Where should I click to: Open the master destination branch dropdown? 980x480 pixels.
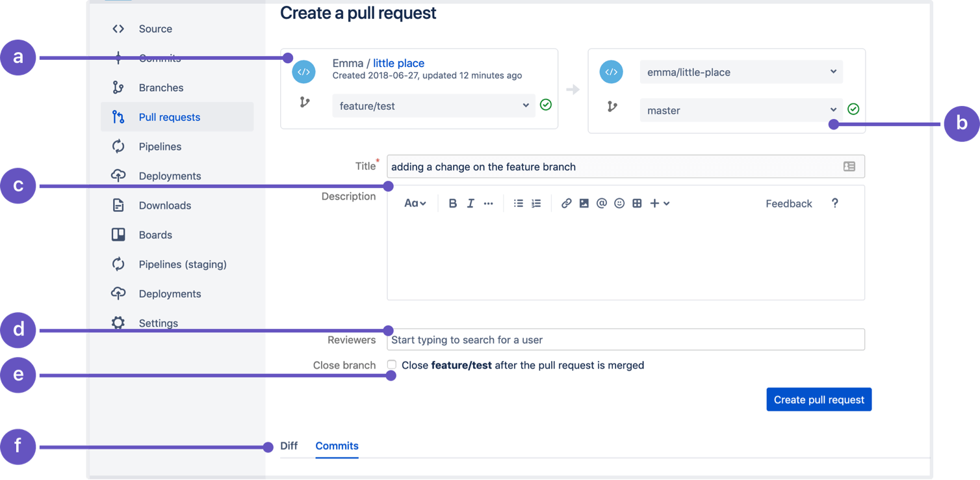pos(740,110)
